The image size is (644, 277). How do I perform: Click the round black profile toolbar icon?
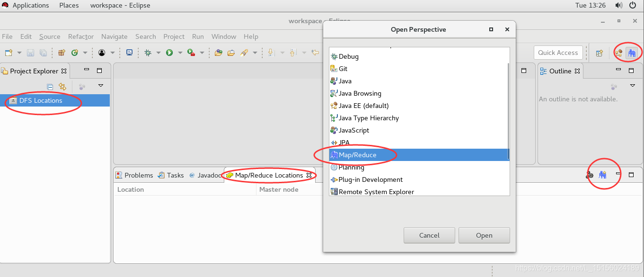(x=102, y=53)
